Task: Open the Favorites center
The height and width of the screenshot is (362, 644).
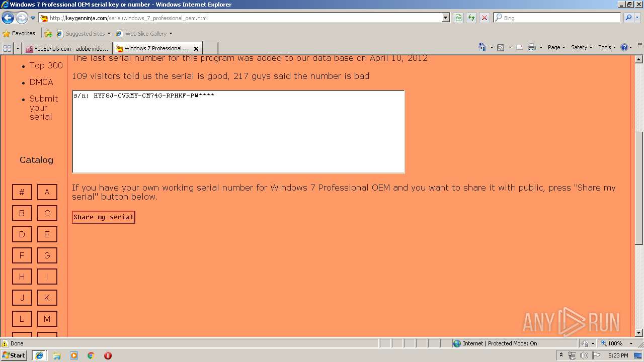Action: [x=19, y=34]
